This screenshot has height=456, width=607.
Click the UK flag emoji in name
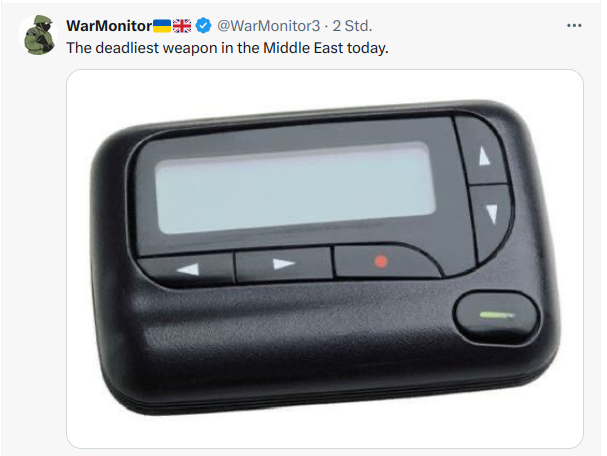pyautogui.click(x=182, y=26)
